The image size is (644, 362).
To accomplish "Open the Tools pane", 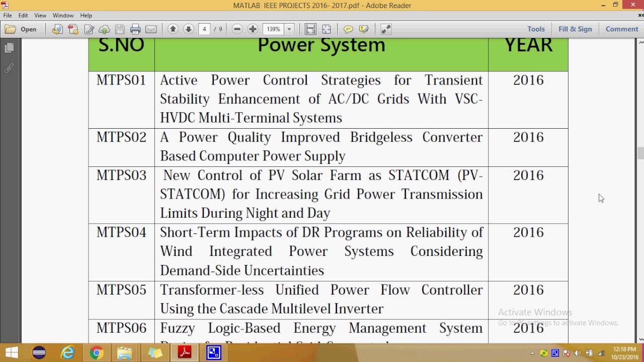I will (536, 29).
